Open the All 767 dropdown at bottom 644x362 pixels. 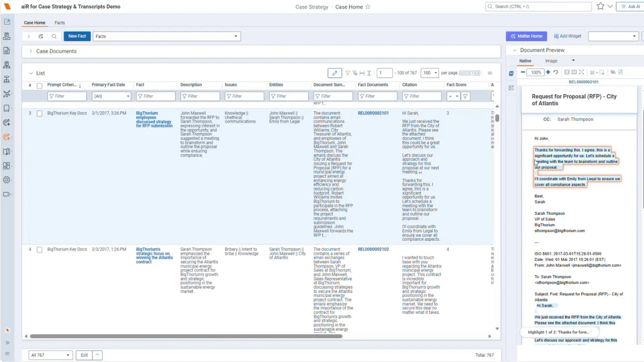pos(51,355)
